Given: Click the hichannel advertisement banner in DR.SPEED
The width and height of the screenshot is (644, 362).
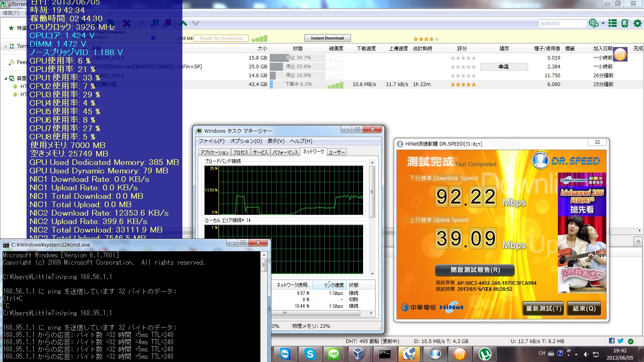Looking at the screenshot, I should (582, 232).
